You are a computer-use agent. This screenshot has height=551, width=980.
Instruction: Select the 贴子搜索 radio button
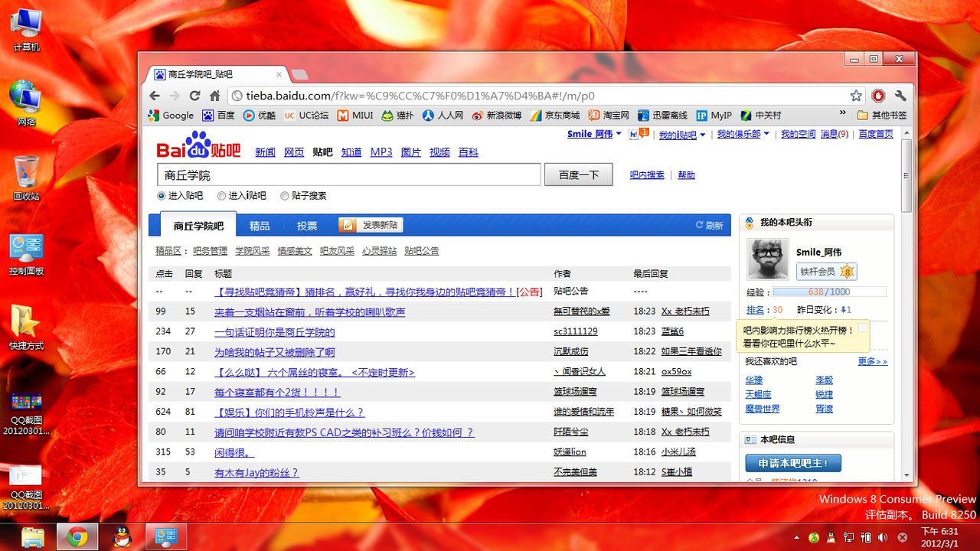pyautogui.click(x=285, y=196)
